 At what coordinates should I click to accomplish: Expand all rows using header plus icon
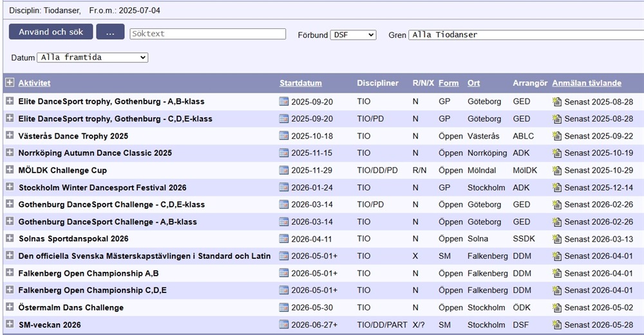[x=10, y=82]
